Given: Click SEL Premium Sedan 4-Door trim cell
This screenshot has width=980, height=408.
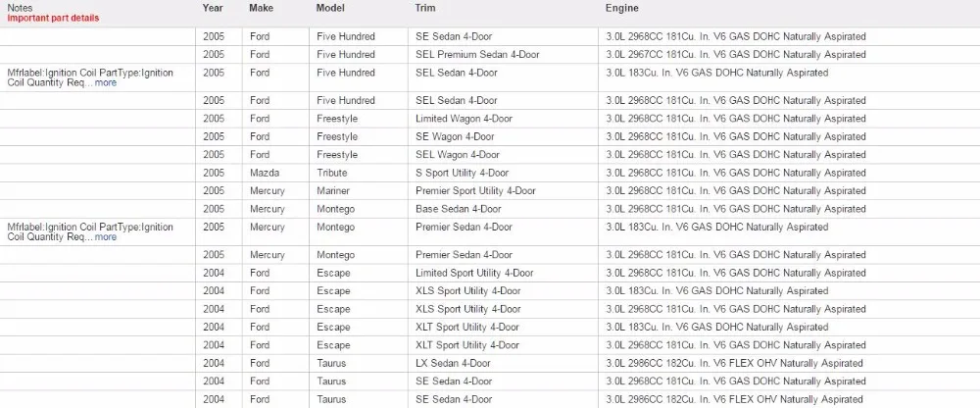Looking at the screenshot, I should click(x=503, y=55).
